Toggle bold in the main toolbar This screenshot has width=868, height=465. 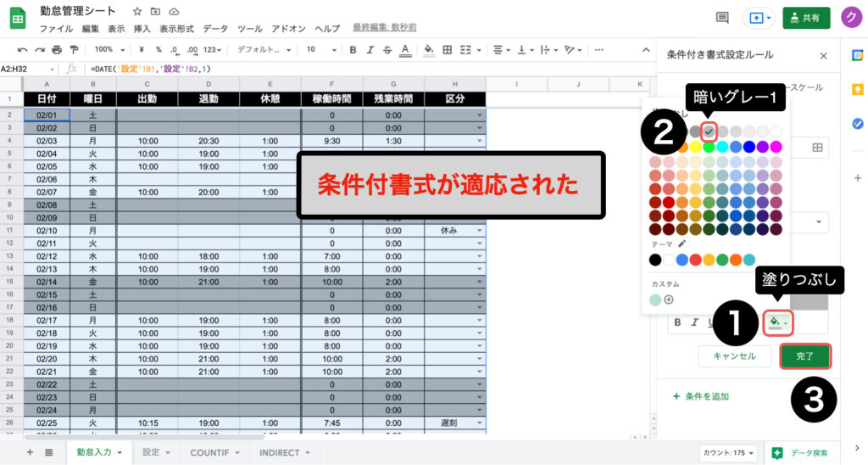pyautogui.click(x=353, y=50)
